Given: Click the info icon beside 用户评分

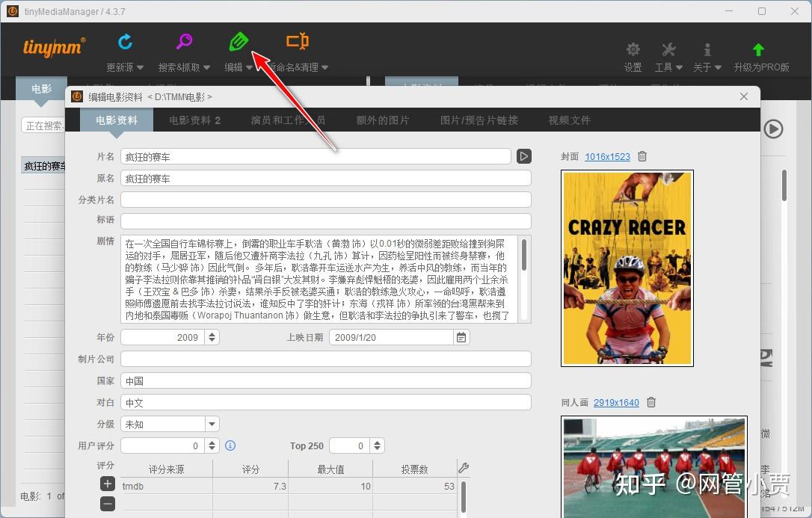Looking at the screenshot, I should click(x=230, y=445).
